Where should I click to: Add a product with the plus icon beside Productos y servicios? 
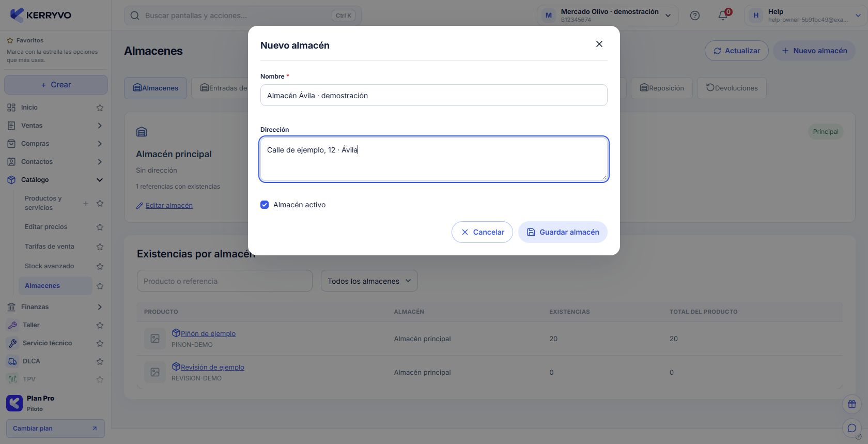[x=86, y=203]
